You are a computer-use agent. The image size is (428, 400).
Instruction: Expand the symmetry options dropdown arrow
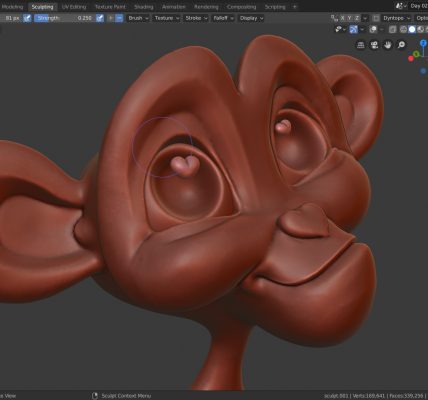tap(365, 18)
